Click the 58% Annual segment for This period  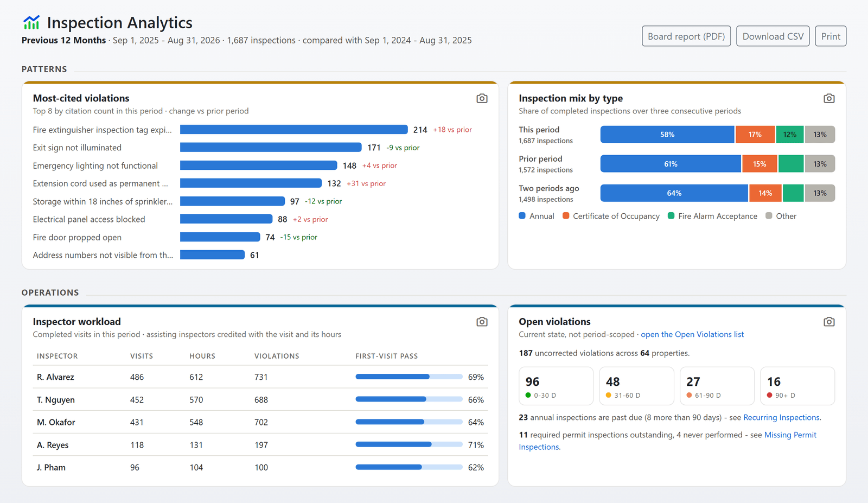(667, 135)
